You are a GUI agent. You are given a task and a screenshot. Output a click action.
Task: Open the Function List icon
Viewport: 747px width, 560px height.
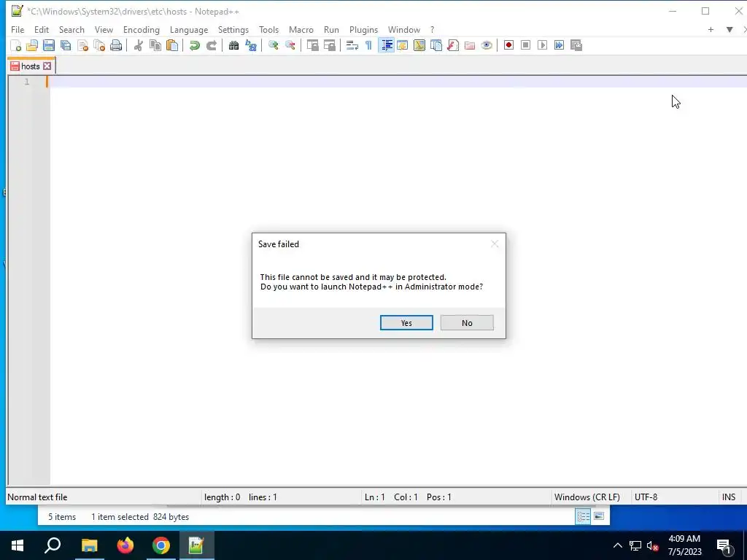[x=452, y=45]
